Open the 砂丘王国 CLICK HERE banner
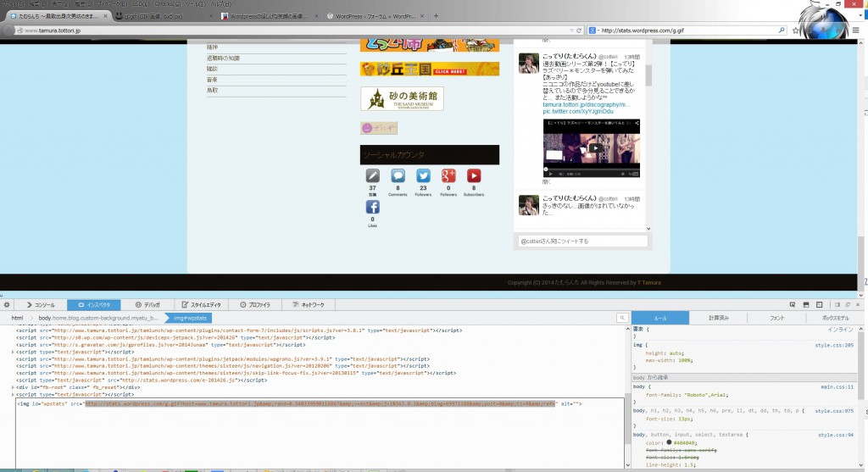The width and height of the screenshot is (868, 472). 430,69
